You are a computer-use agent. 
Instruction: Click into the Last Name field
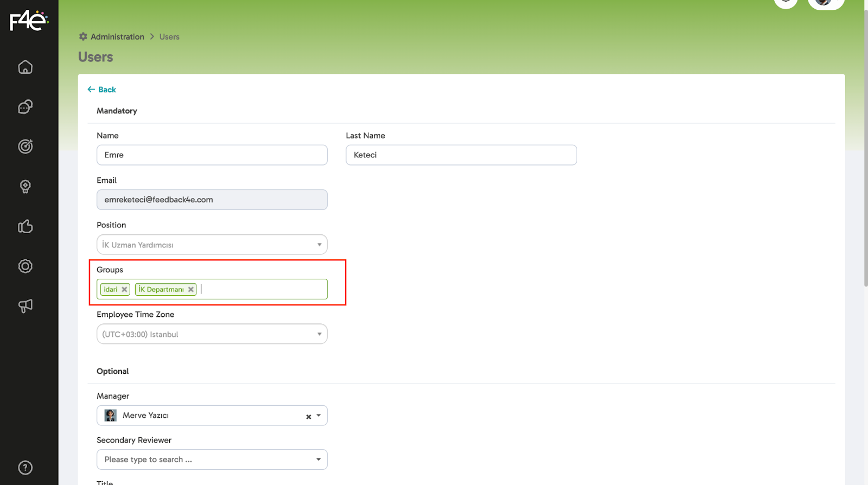(x=461, y=155)
